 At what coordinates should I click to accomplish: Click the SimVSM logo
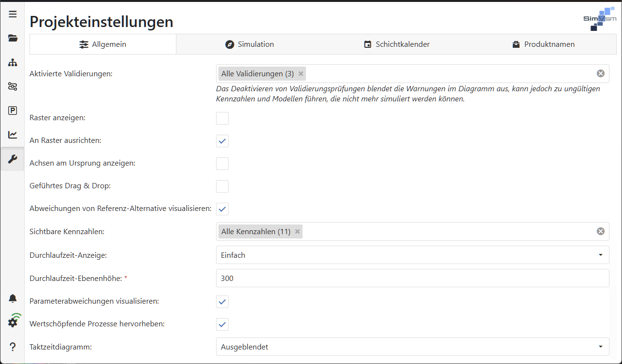[600, 19]
